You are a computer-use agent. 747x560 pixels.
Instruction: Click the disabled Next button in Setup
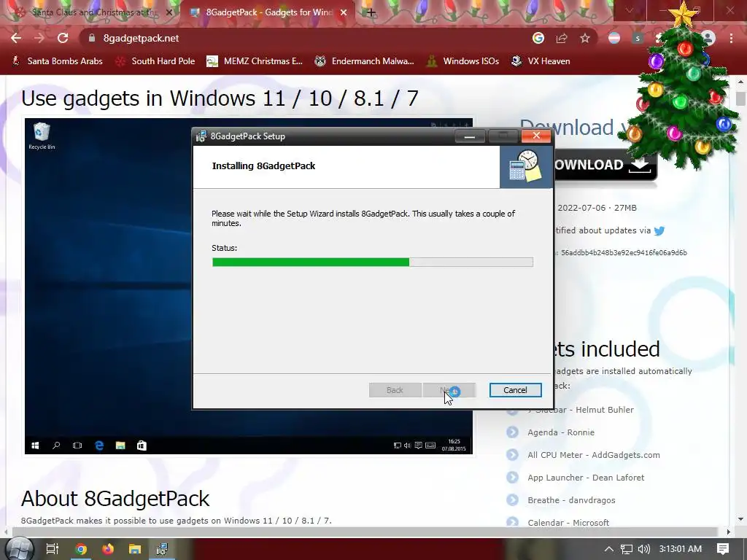click(449, 390)
